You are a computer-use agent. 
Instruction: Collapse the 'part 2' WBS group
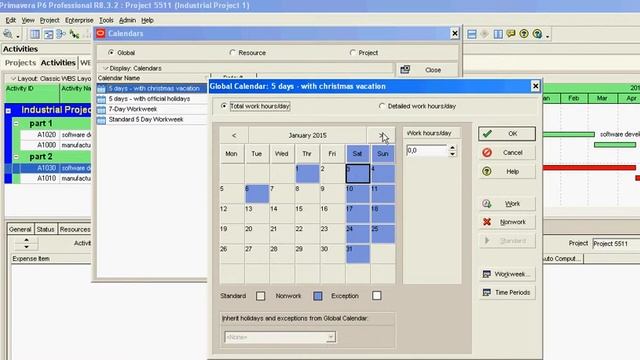click(x=16, y=157)
